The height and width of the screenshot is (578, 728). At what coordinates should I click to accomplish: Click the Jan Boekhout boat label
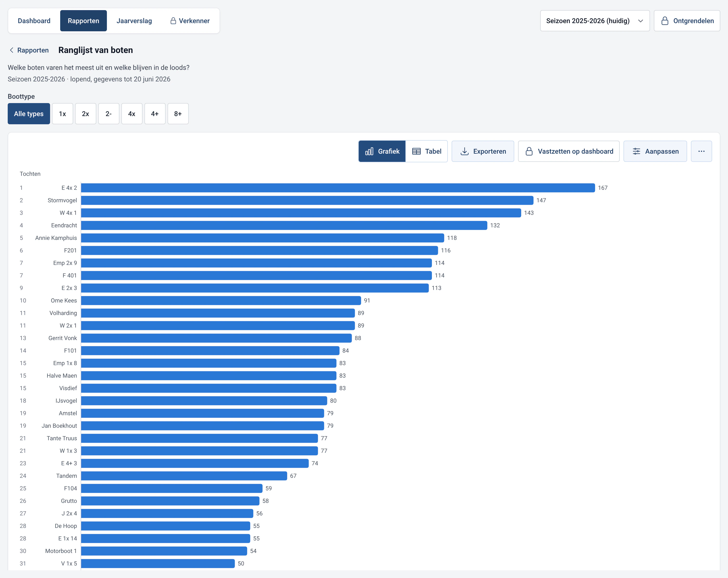point(59,426)
